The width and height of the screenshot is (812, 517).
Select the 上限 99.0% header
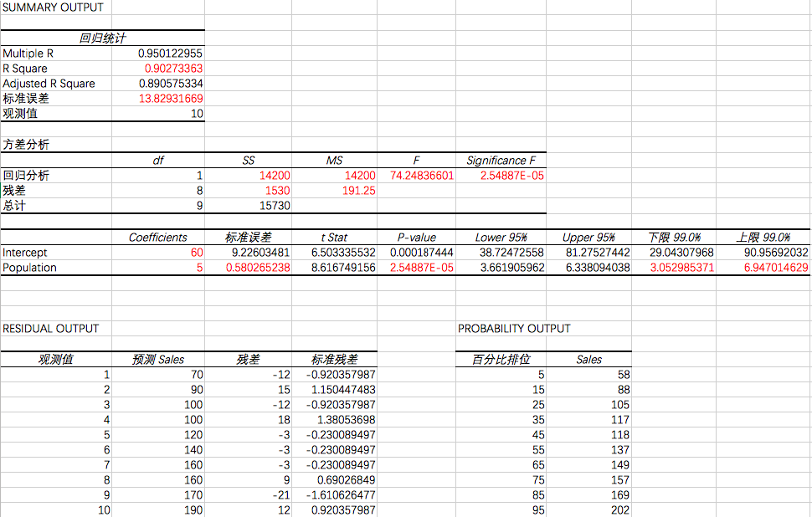tap(763, 238)
